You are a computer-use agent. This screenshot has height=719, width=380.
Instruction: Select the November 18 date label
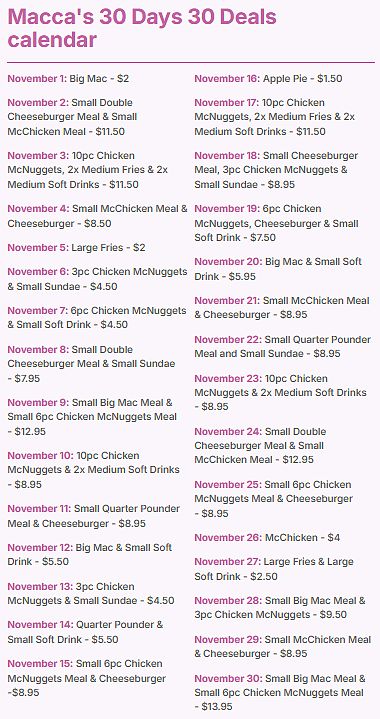point(227,155)
